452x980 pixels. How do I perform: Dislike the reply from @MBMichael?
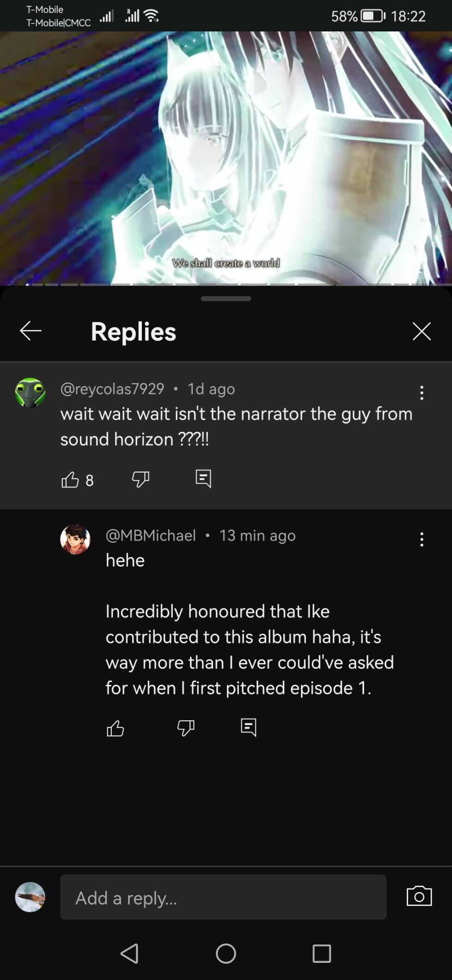(x=186, y=728)
